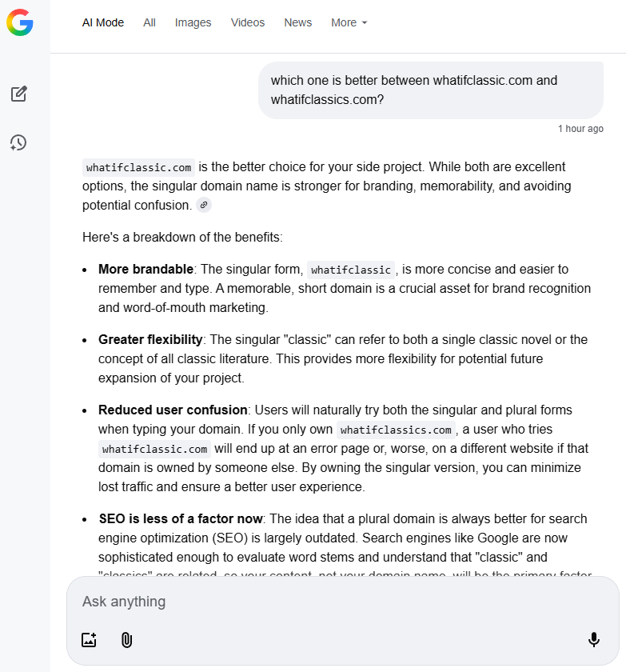
Task: Click the "Reduced user confusion" heading
Action: [x=173, y=410]
